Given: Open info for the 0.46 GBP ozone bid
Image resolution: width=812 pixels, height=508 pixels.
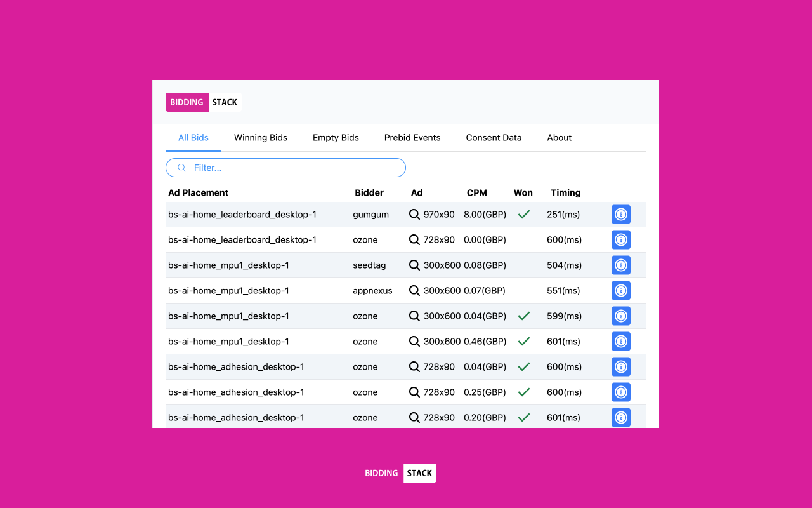Looking at the screenshot, I should pos(620,341).
